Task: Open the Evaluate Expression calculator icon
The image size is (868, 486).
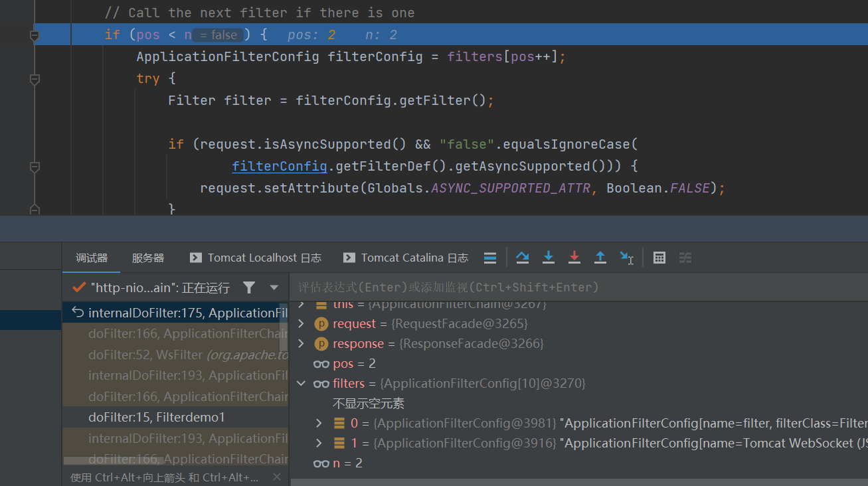Action: point(659,258)
